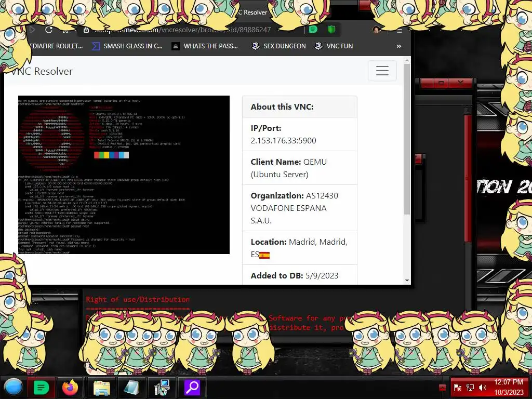Click the browser address bar URL

coord(182,30)
